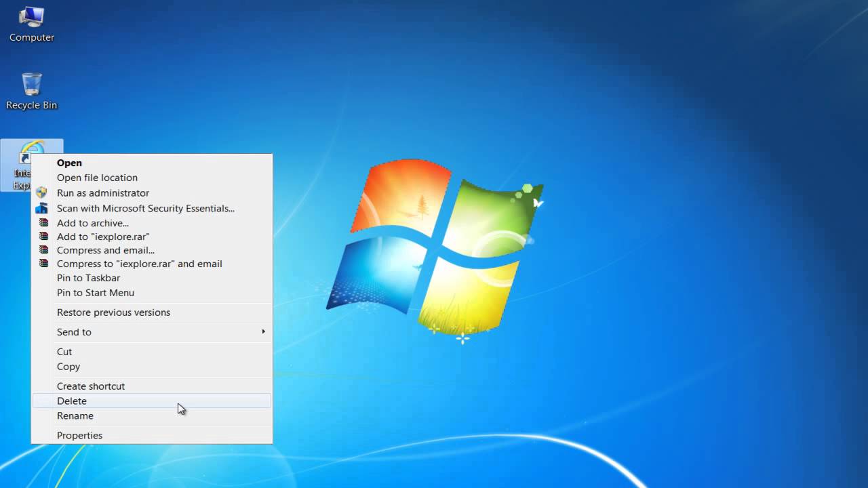This screenshot has width=868, height=488.
Task: Select the Recycle Bin desktop icon
Action: click(31, 91)
